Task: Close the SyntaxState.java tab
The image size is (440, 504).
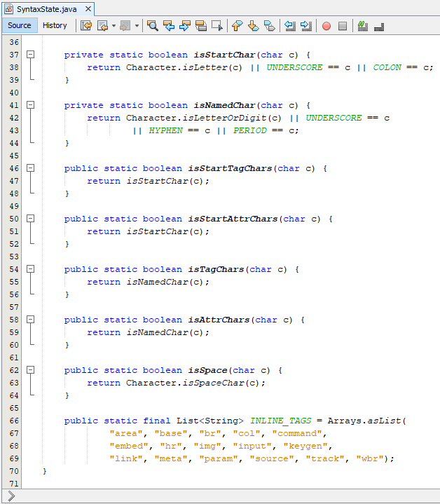Action: pos(88,9)
